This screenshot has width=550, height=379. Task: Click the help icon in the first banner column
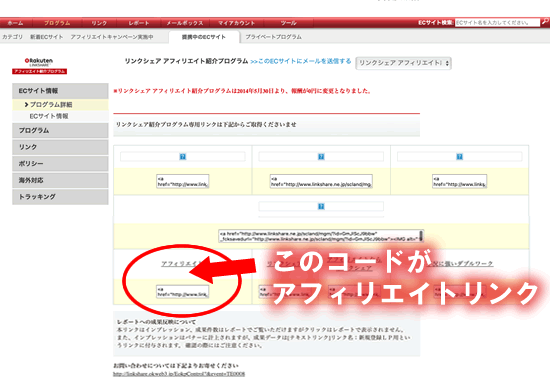182,157
